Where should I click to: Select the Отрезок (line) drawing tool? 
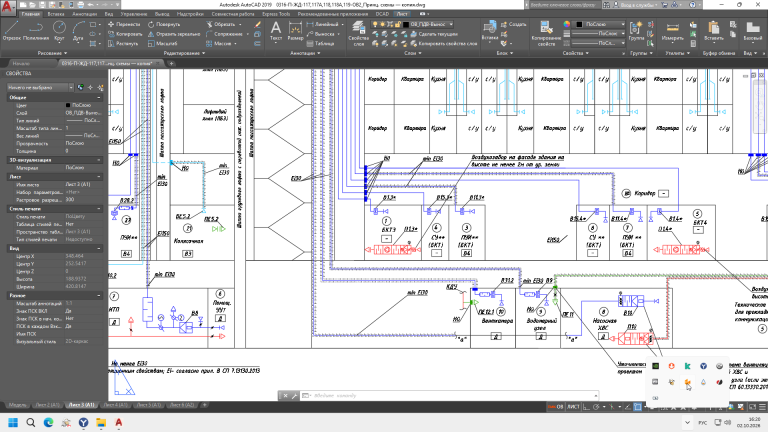[12, 30]
